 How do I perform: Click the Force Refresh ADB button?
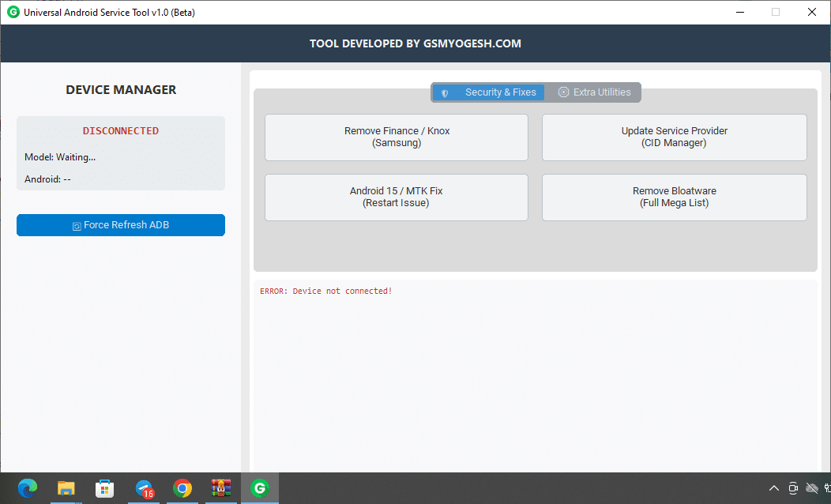tap(120, 225)
